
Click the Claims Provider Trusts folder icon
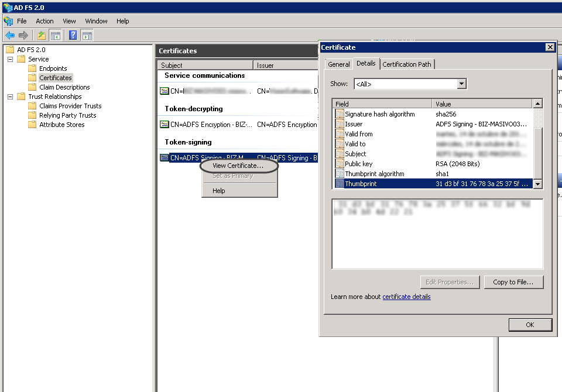coord(32,105)
